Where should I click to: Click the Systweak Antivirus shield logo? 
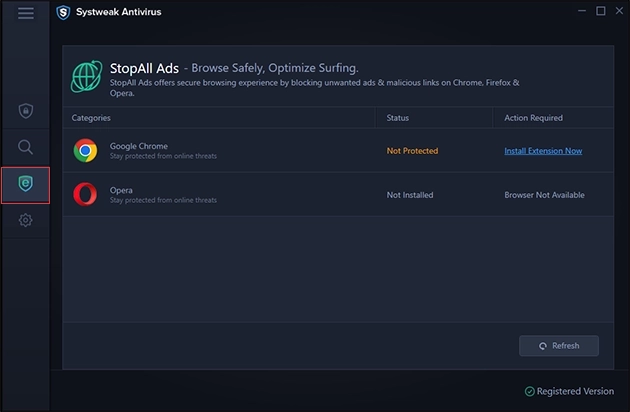63,12
